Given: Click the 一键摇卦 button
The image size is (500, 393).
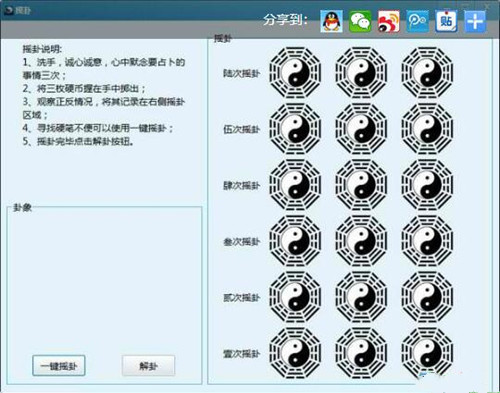Looking at the screenshot, I should 59,366.
